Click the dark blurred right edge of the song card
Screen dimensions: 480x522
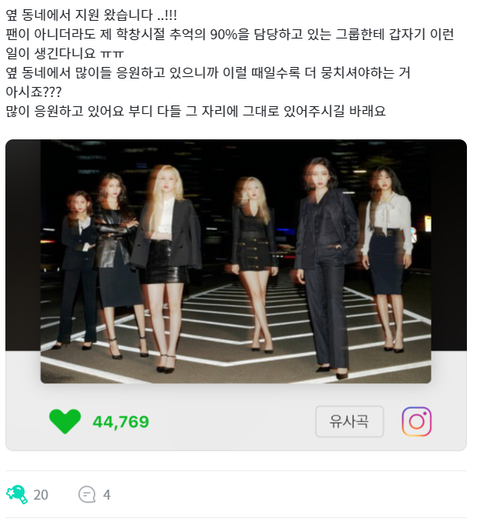coord(449,245)
